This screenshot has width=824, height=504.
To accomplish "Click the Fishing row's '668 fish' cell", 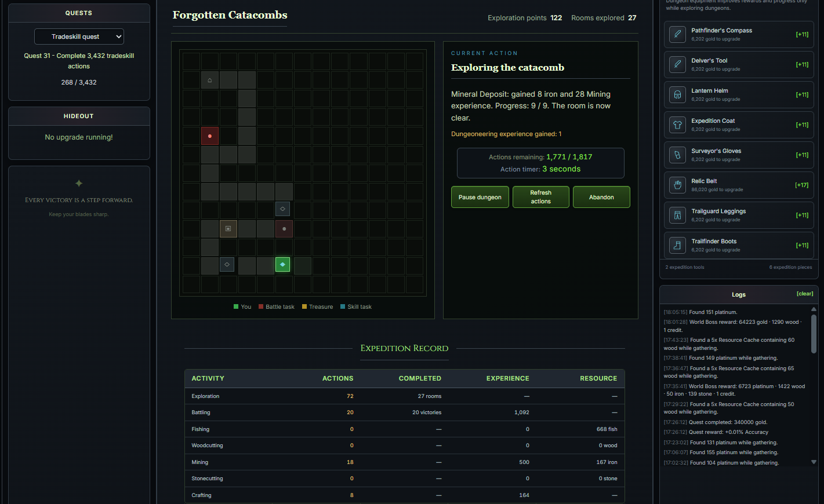I will (607, 429).
